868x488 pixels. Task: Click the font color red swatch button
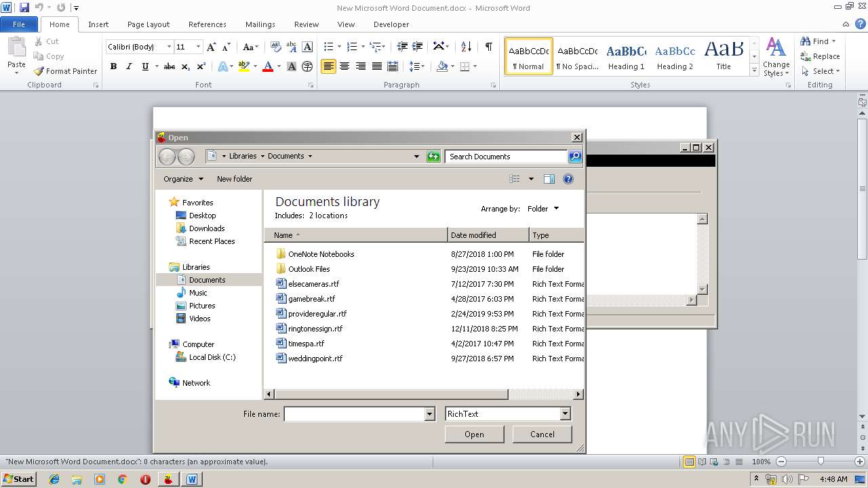click(x=268, y=66)
